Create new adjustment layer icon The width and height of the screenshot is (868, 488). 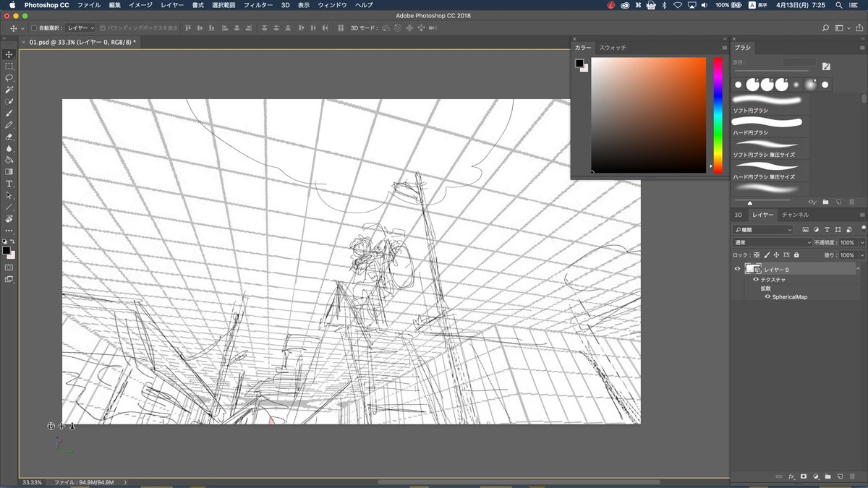coord(815,476)
